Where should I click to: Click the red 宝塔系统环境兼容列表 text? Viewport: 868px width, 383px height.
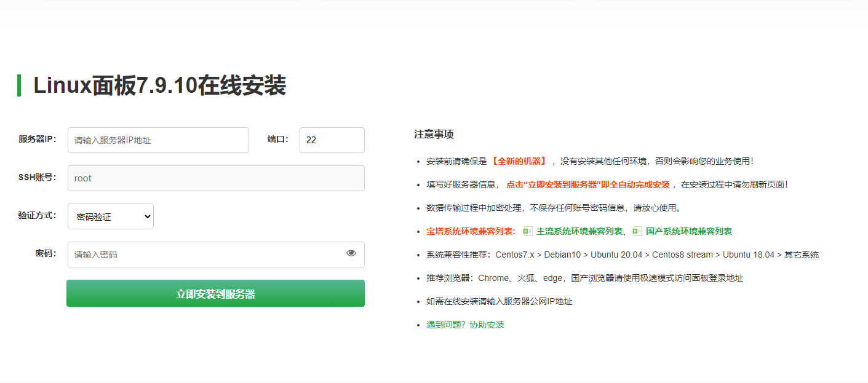471,231
